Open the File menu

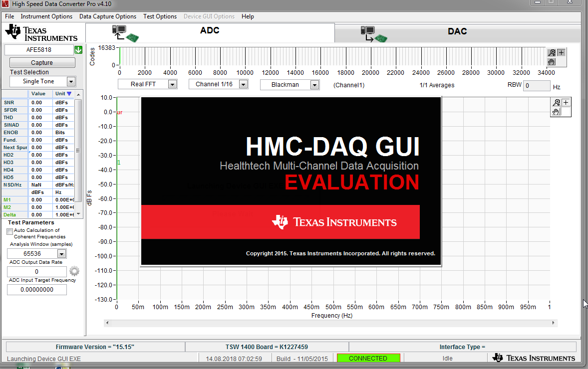point(9,16)
